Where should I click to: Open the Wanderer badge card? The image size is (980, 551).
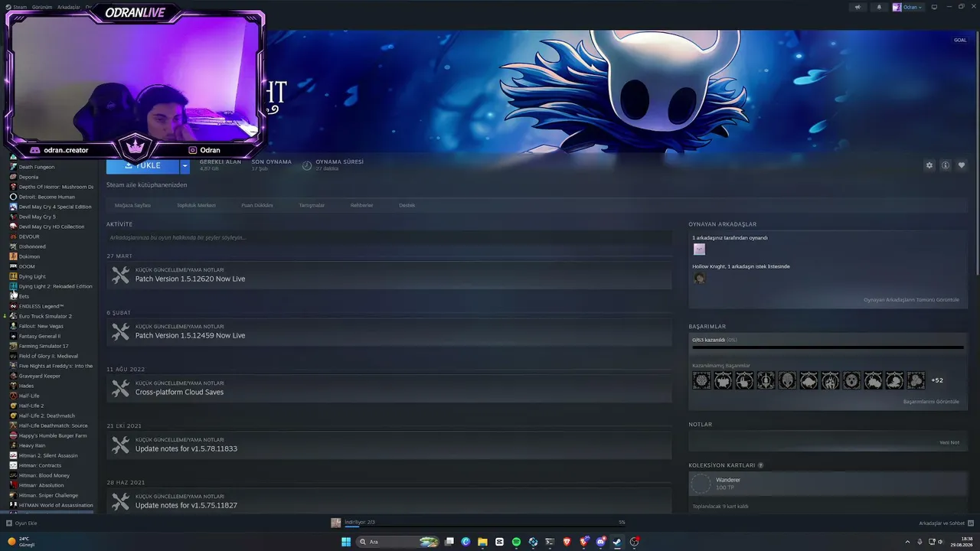point(828,484)
